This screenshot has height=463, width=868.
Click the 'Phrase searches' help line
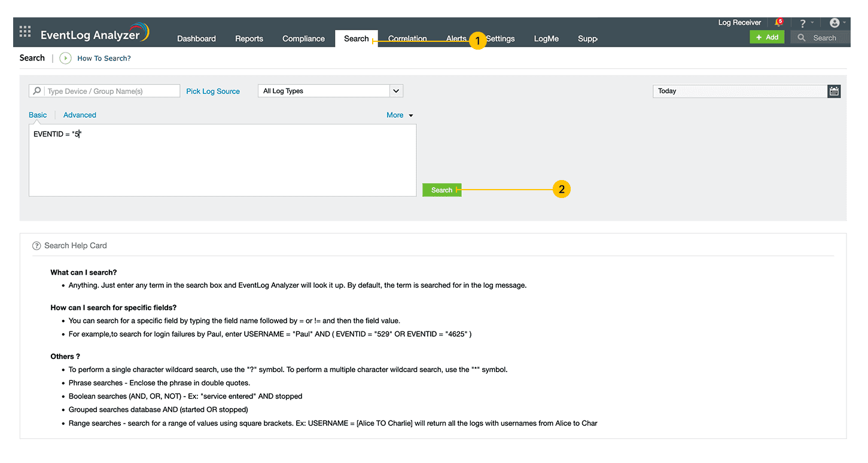click(159, 383)
